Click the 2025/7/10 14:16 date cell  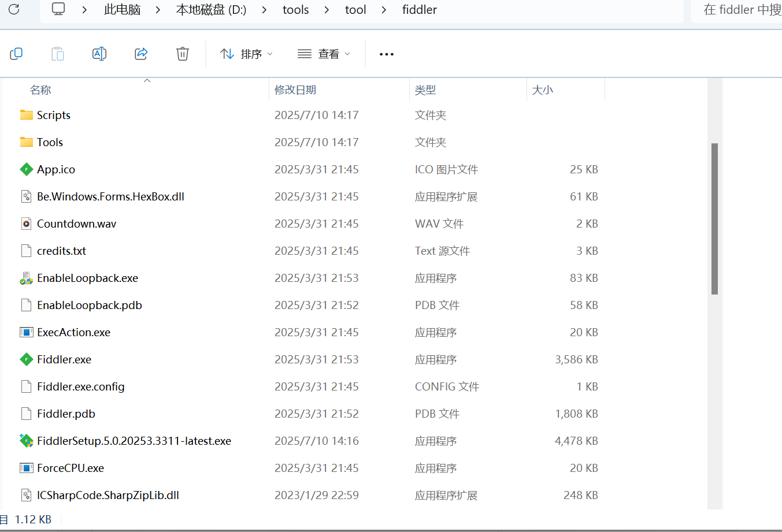tap(317, 441)
